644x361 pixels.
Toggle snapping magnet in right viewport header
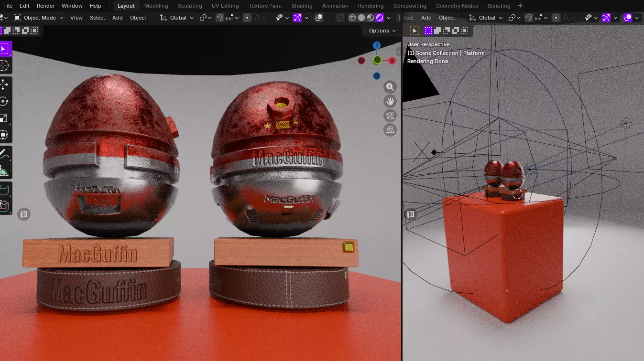(x=529, y=18)
